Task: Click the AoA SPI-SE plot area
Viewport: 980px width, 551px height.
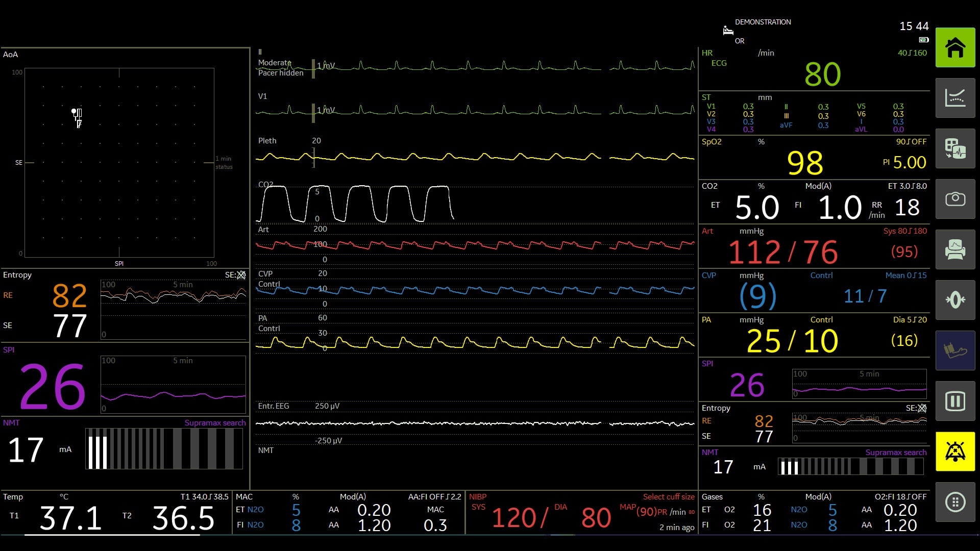Action: [119, 162]
